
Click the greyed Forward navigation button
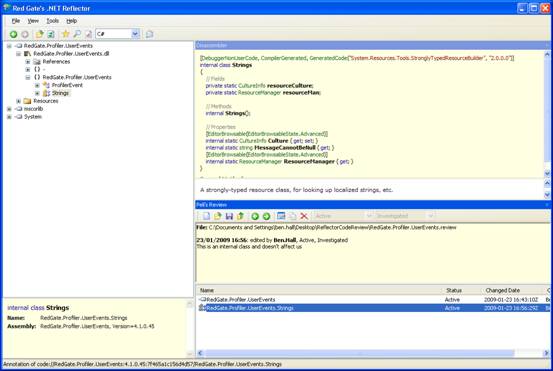click(25, 34)
